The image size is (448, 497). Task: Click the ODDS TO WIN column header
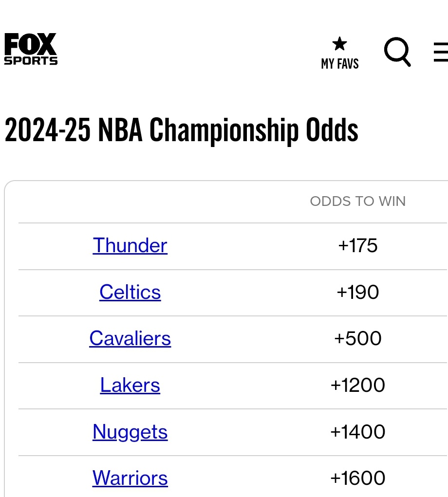pos(358,202)
